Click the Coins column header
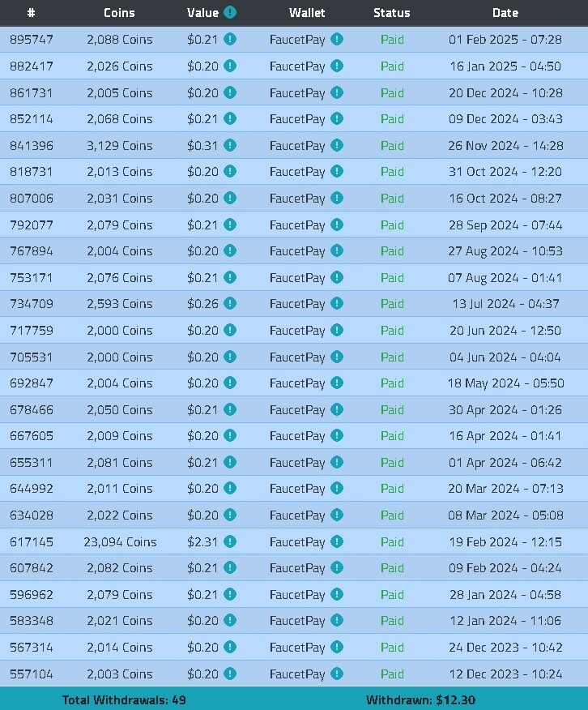588x710 pixels. [x=119, y=13]
